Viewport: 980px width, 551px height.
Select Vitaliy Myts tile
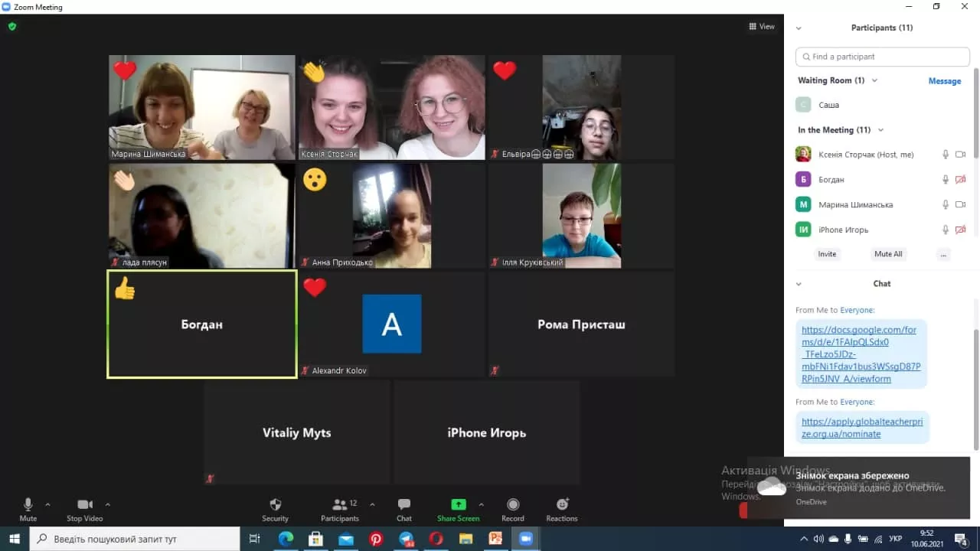pyautogui.click(x=296, y=432)
